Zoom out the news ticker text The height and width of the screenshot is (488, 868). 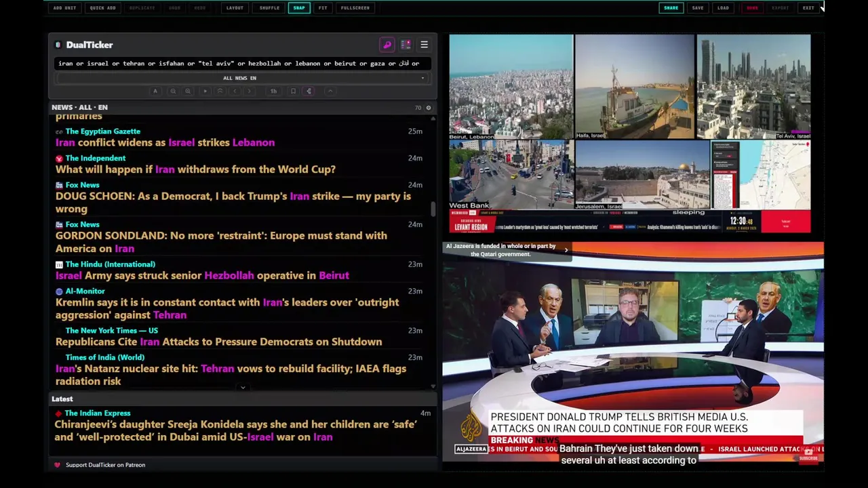tap(173, 91)
